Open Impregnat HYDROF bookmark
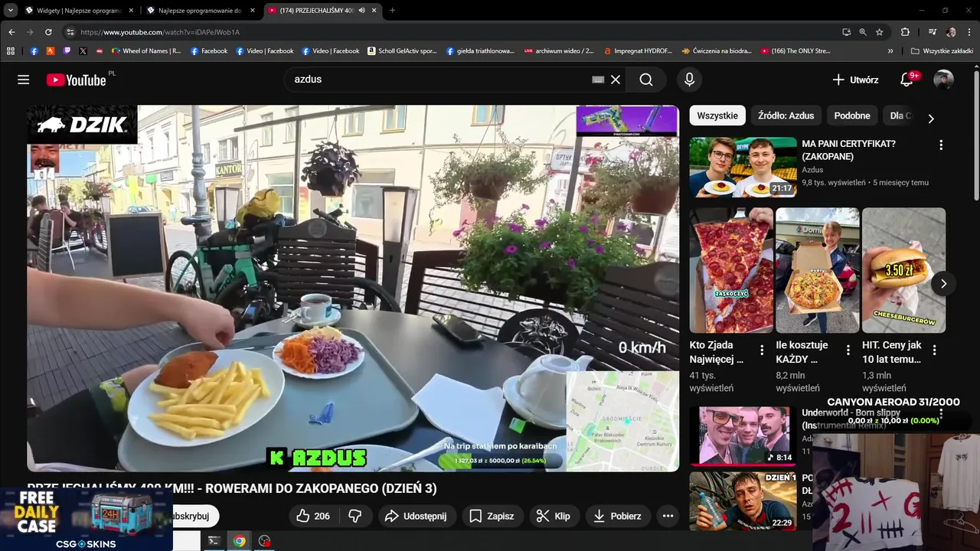This screenshot has height=551, width=980. coord(637,51)
